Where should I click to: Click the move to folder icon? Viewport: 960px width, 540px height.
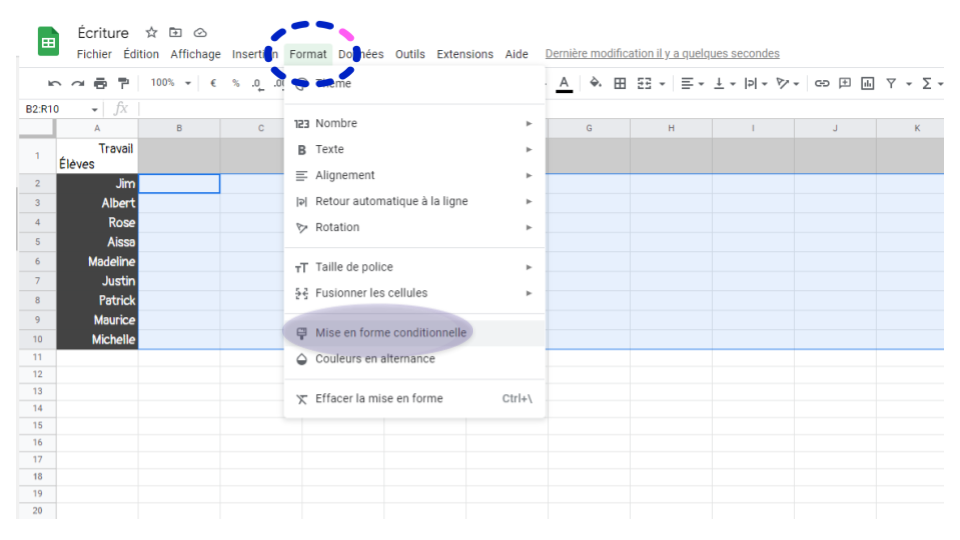tap(175, 33)
